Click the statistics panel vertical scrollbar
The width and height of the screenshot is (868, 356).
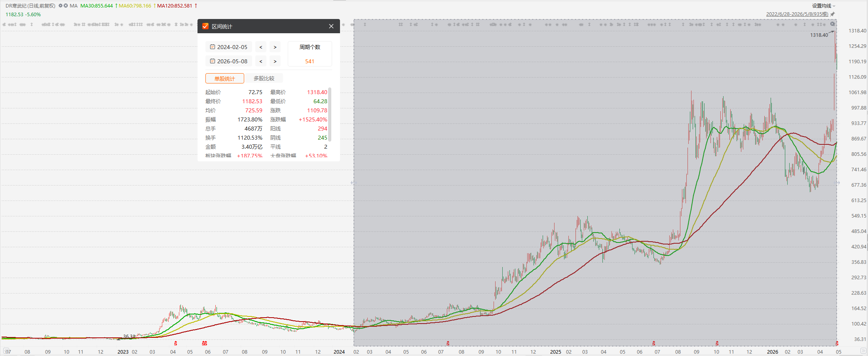click(330, 115)
